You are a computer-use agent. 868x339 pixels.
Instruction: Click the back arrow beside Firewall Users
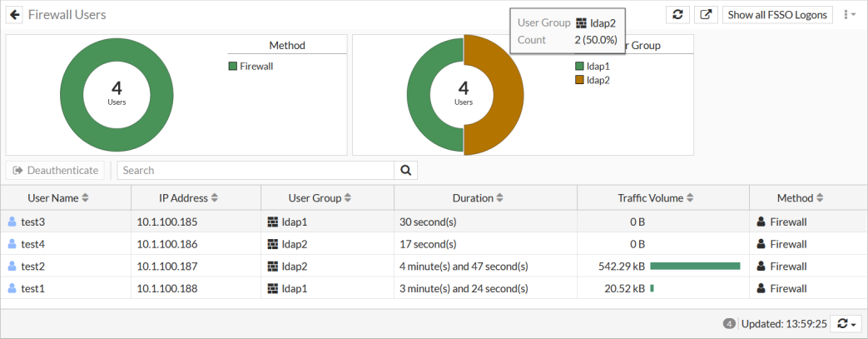15,15
